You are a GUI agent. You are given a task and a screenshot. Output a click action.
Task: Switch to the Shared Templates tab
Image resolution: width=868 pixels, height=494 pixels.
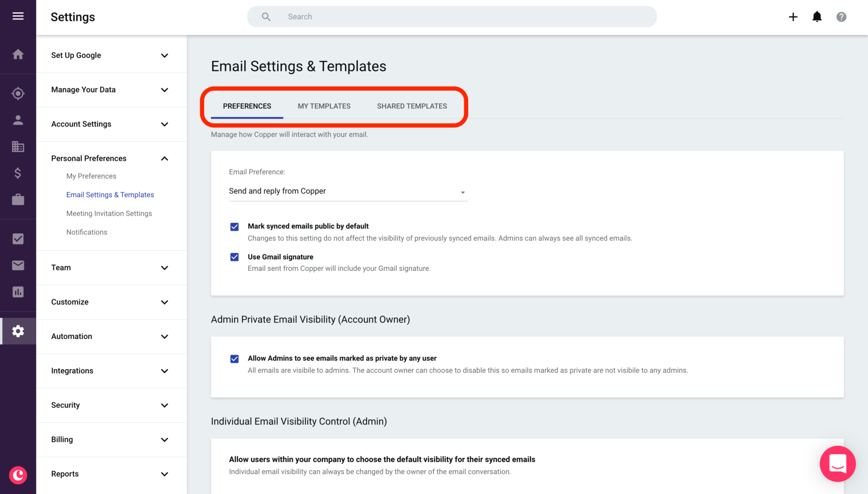[411, 106]
